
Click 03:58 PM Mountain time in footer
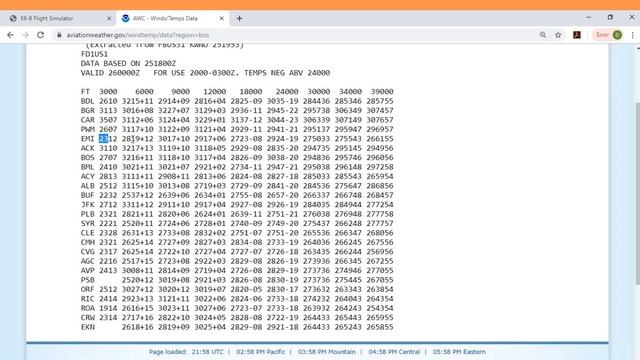point(327,352)
